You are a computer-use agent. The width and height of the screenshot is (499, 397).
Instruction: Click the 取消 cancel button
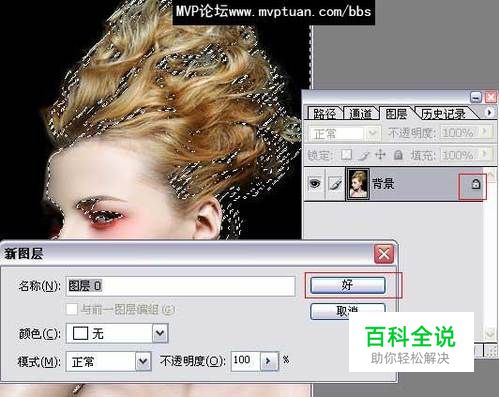click(x=348, y=311)
